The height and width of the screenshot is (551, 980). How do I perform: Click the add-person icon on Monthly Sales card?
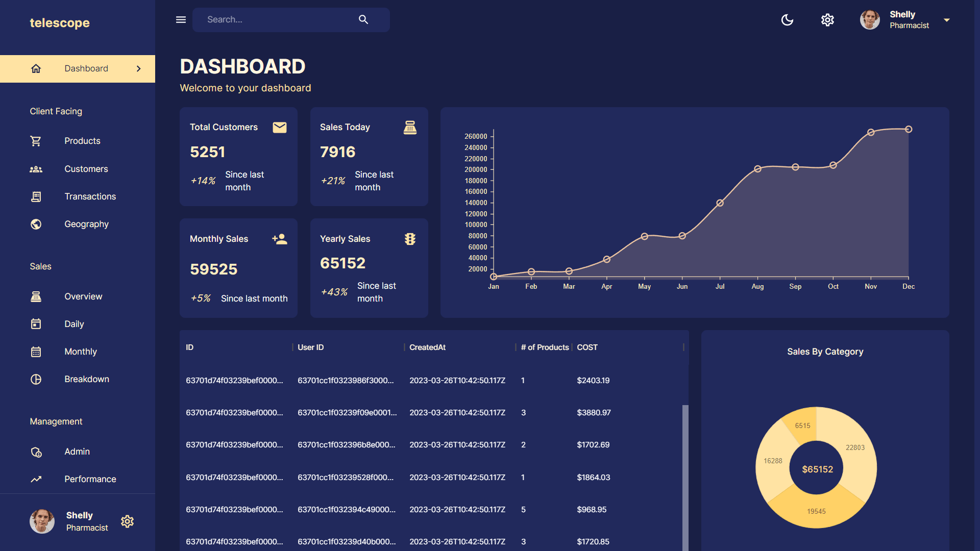click(x=280, y=239)
